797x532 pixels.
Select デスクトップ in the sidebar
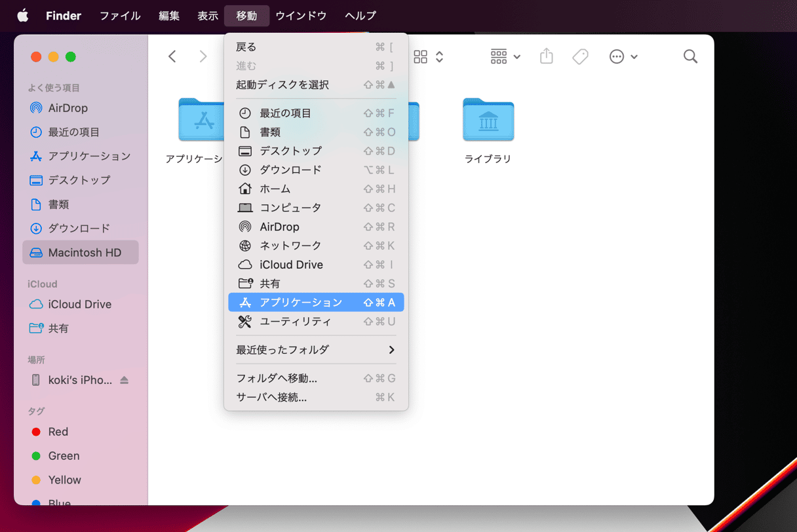tap(81, 180)
